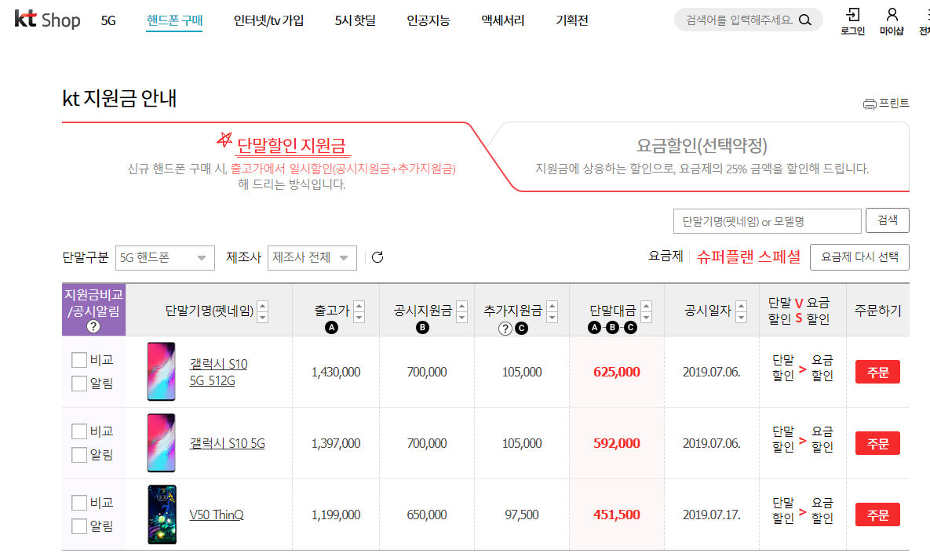Viewport: 930px width, 560px height.
Task: Click Galaxy S10 5G phone thumbnail
Action: tap(162, 442)
